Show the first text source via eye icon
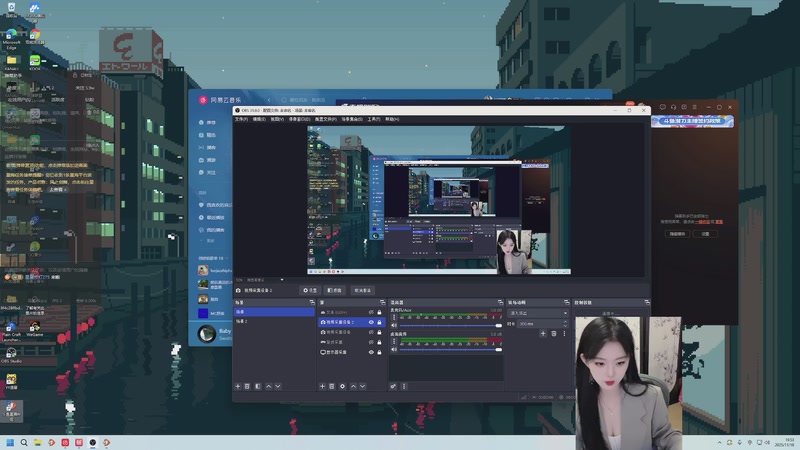Viewport: 800px width, 450px height. (371, 312)
